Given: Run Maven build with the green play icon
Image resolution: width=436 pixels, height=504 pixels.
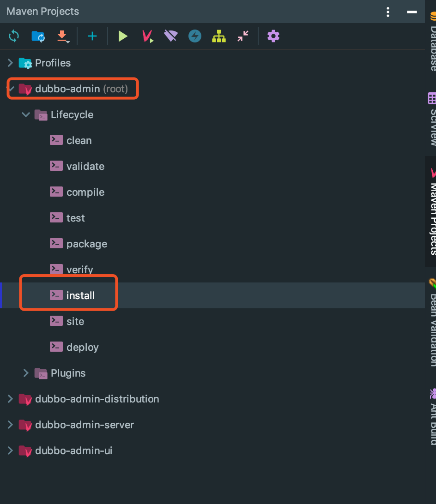Looking at the screenshot, I should 122,36.
